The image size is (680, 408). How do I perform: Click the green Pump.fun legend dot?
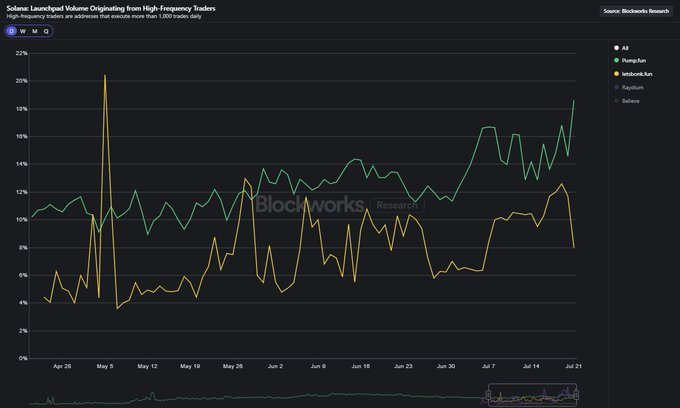[615, 61]
